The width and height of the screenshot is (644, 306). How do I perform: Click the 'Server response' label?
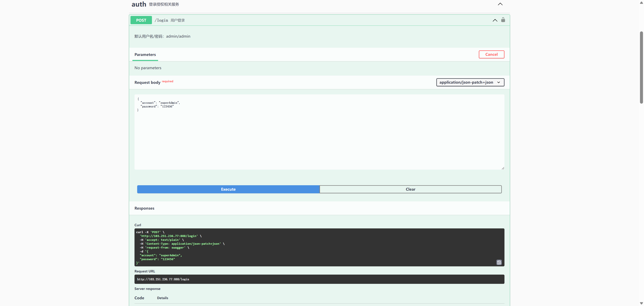147,289
